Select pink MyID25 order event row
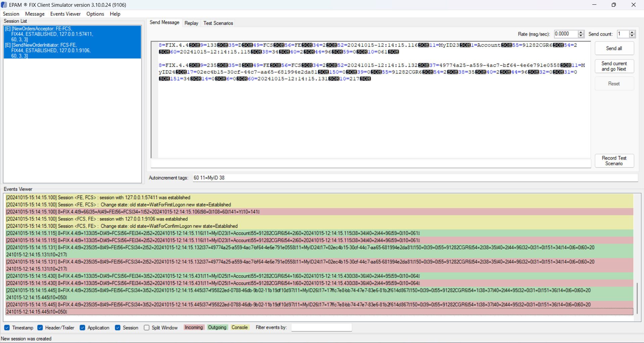The width and height of the screenshot is (644, 343). [x=319, y=283]
